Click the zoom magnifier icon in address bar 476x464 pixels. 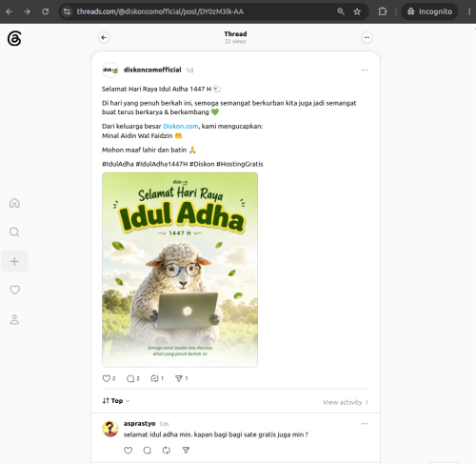click(x=341, y=11)
